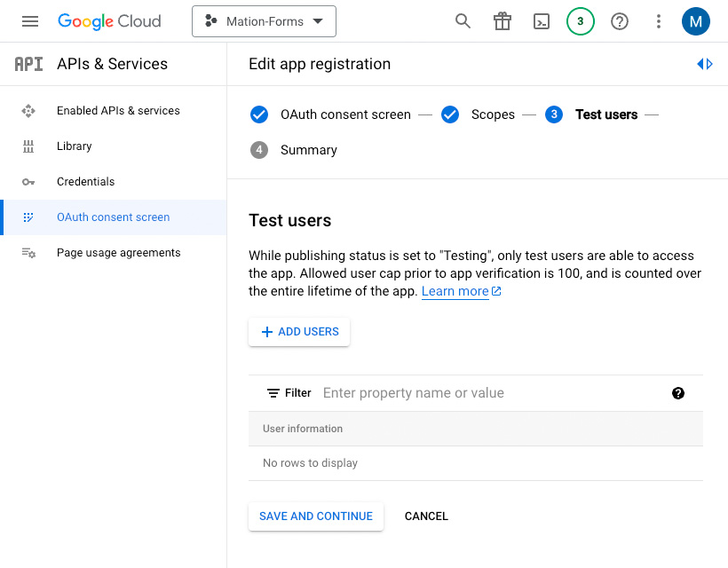Click the CANCEL button
The image size is (728, 568).
pos(426,517)
